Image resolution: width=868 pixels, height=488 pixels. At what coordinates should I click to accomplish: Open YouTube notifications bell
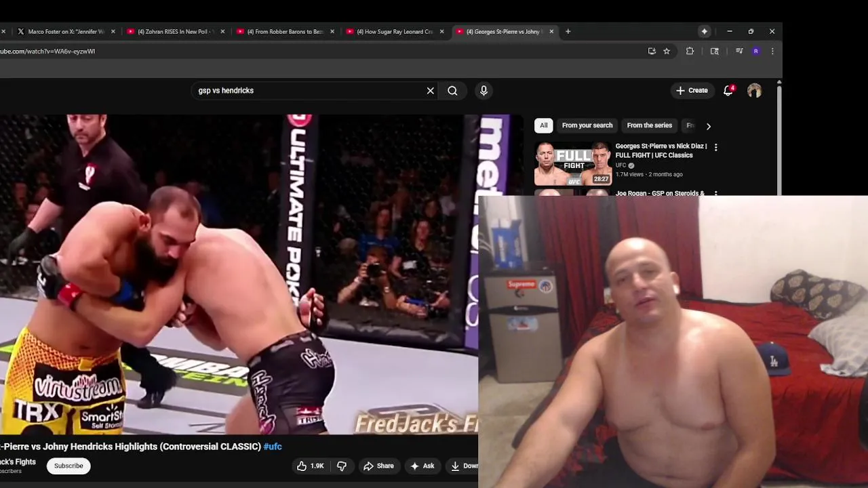coord(728,90)
